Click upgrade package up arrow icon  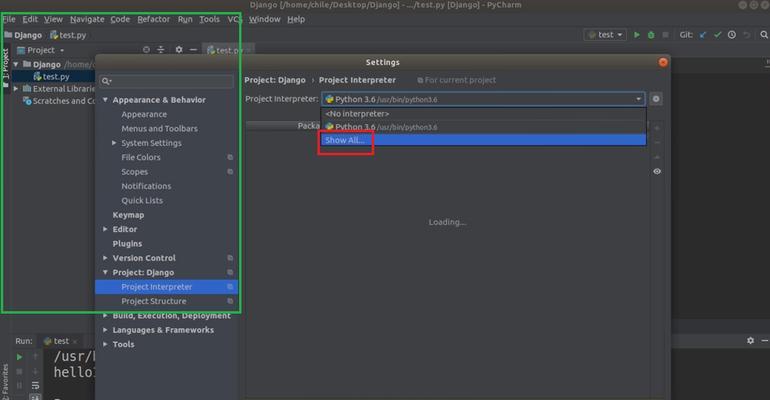pos(657,157)
